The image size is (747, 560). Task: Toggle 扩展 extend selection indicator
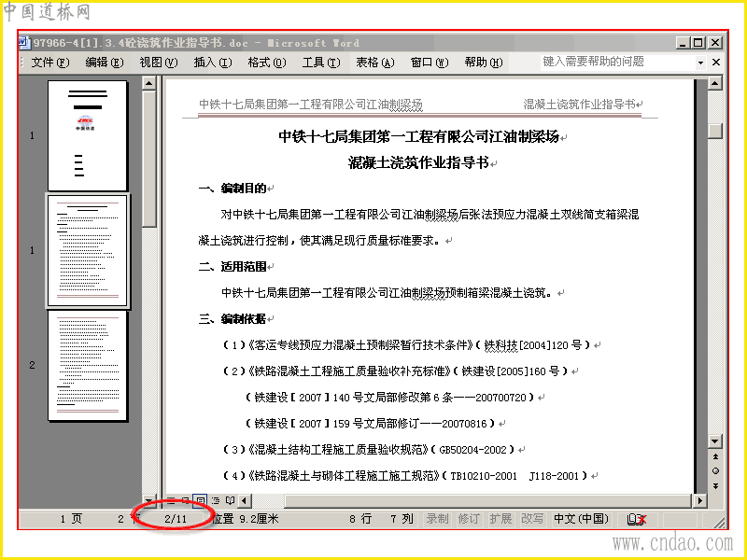(500, 519)
